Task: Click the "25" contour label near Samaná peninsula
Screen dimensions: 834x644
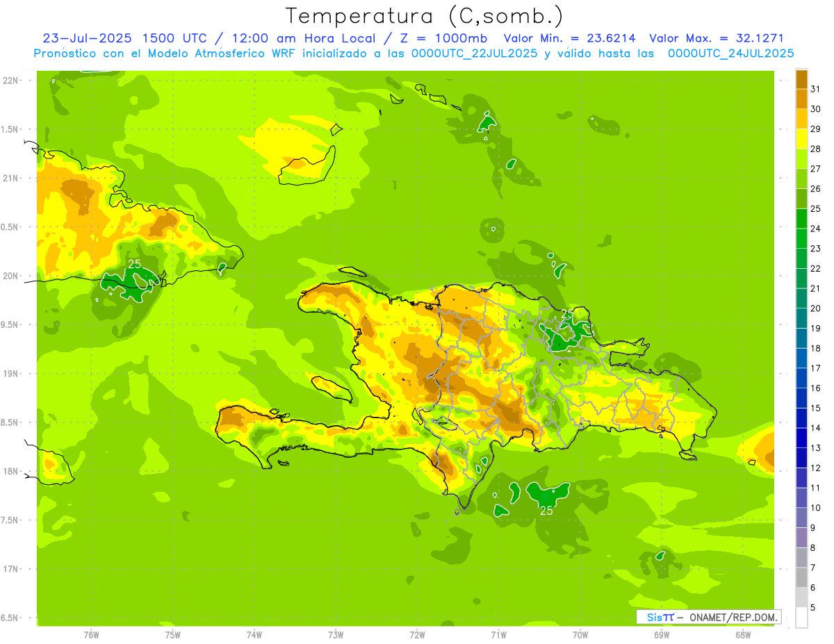Action: (x=567, y=314)
